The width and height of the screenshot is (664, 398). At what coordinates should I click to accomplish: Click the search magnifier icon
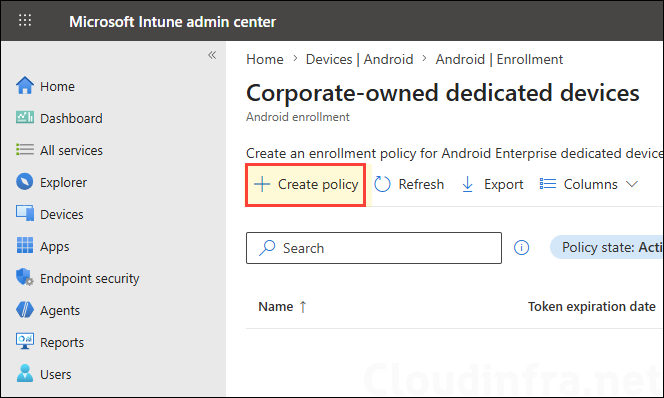pos(267,248)
